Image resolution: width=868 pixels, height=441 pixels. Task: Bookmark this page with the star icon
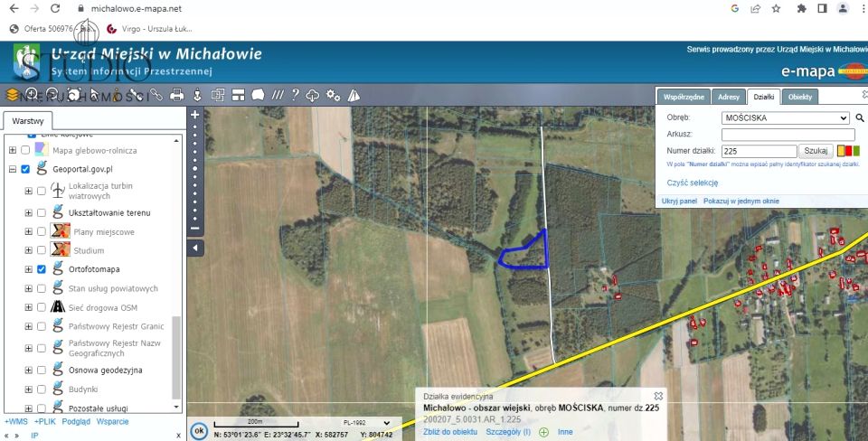tap(776, 8)
